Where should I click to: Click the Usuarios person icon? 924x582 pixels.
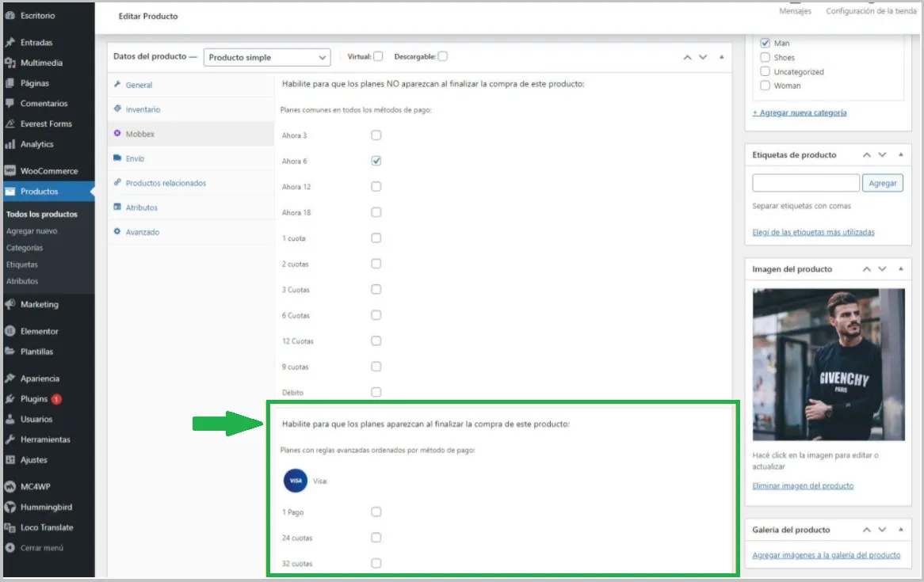[10, 420]
